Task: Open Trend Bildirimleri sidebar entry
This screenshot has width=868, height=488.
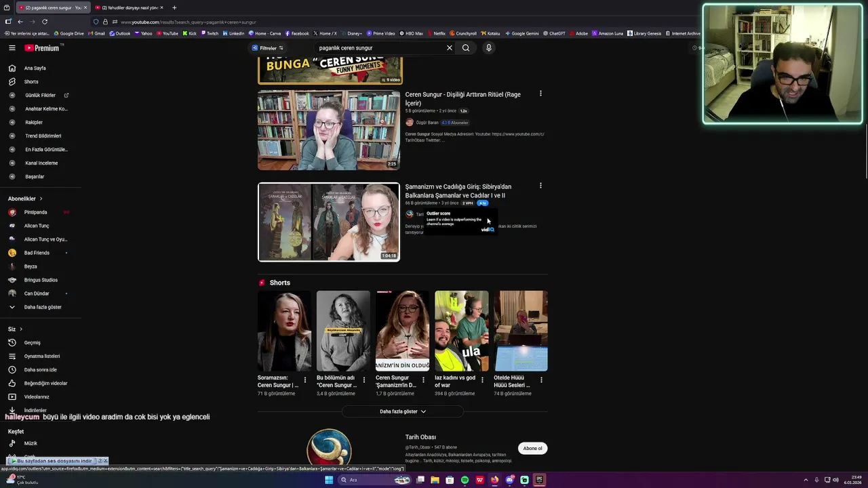Action: point(43,136)
